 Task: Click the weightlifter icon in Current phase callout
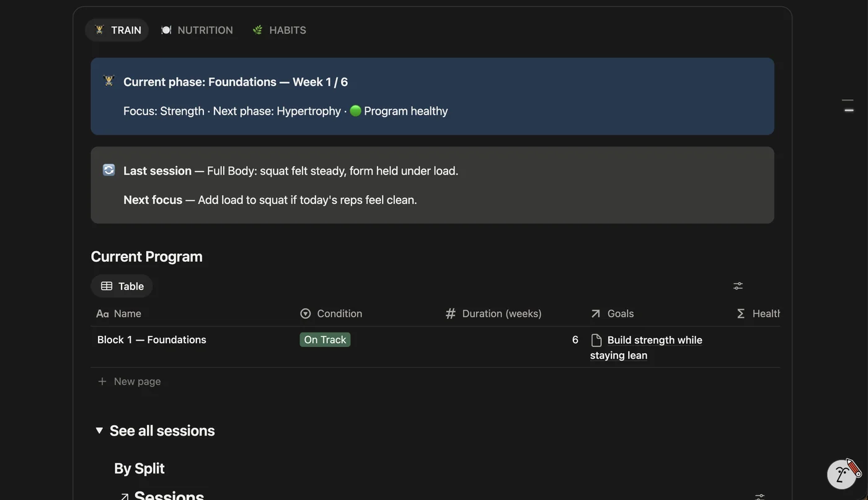point(109,81)
